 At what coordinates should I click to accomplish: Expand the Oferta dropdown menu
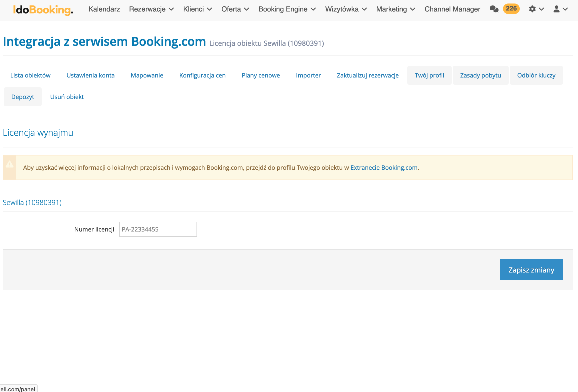[235, 9]
